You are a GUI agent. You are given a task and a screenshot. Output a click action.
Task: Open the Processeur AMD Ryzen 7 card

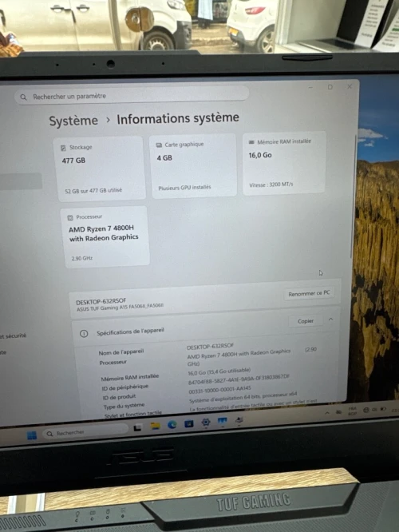pyautogui.click(x=105, y=237)
